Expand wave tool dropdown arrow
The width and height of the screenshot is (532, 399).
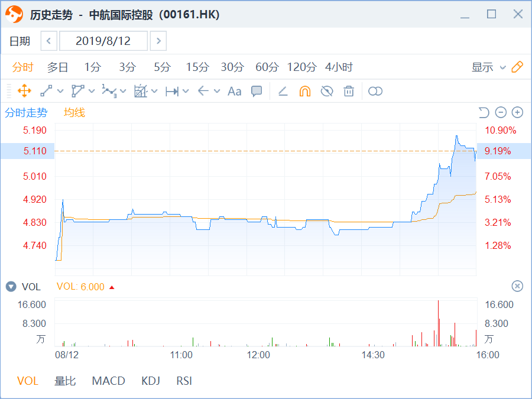pyautogui.click(x=123, y=91)
